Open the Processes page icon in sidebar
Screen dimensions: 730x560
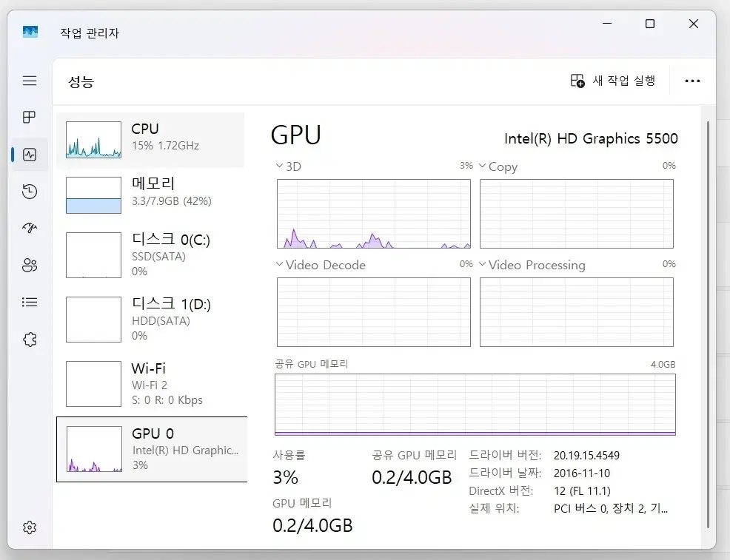[30, 117]
